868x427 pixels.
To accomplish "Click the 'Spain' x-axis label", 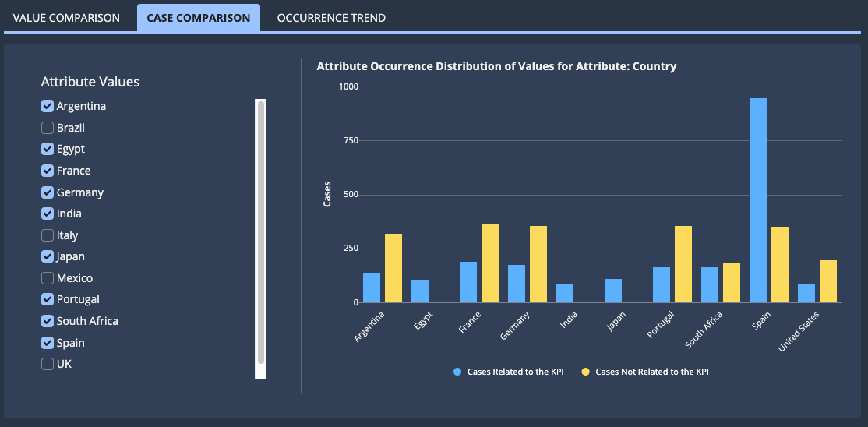I will coord(762,319).
